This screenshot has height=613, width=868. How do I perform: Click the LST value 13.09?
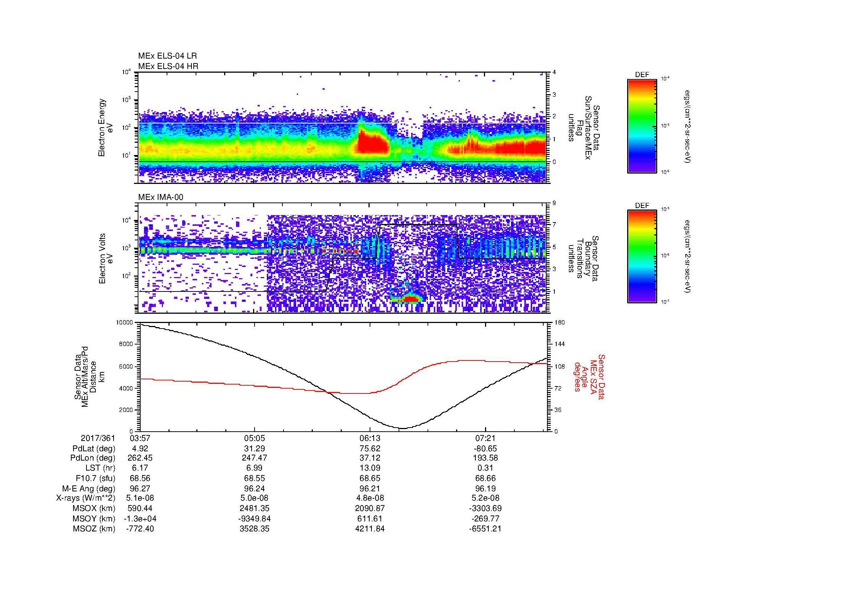point(370,468)
